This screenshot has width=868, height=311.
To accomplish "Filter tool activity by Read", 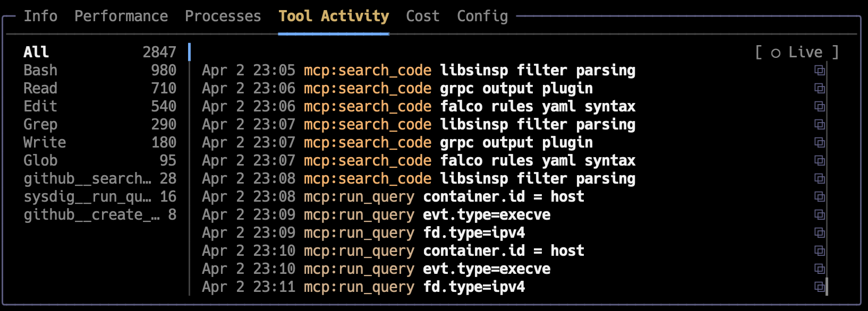I will (x=100, y=88).
